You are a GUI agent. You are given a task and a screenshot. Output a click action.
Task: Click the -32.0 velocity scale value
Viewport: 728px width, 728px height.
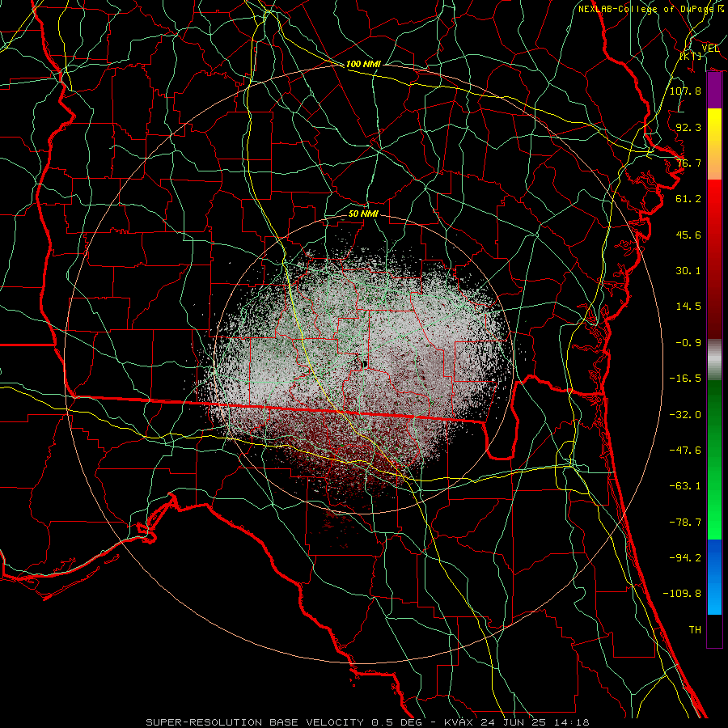685,415
